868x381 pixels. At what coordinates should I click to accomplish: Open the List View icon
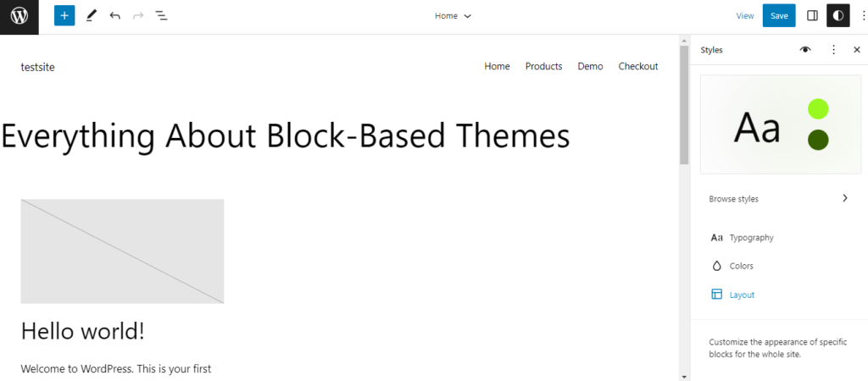coord(161,16)
